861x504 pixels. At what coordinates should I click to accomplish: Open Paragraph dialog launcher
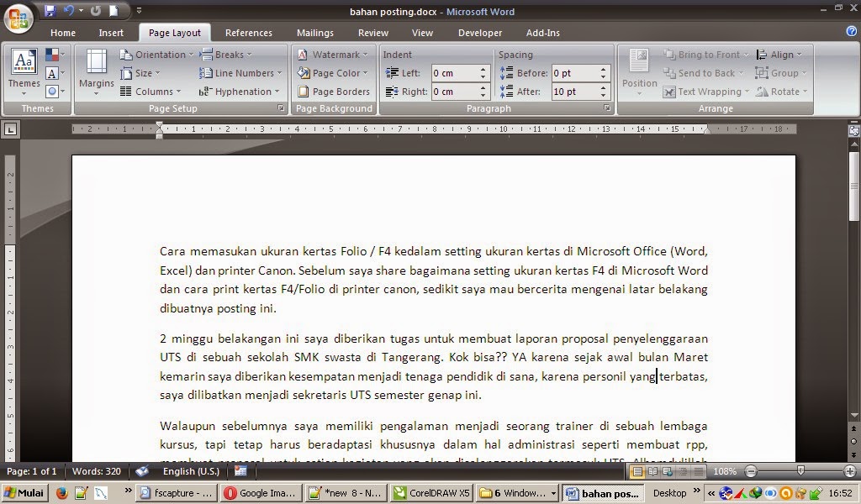607,108
